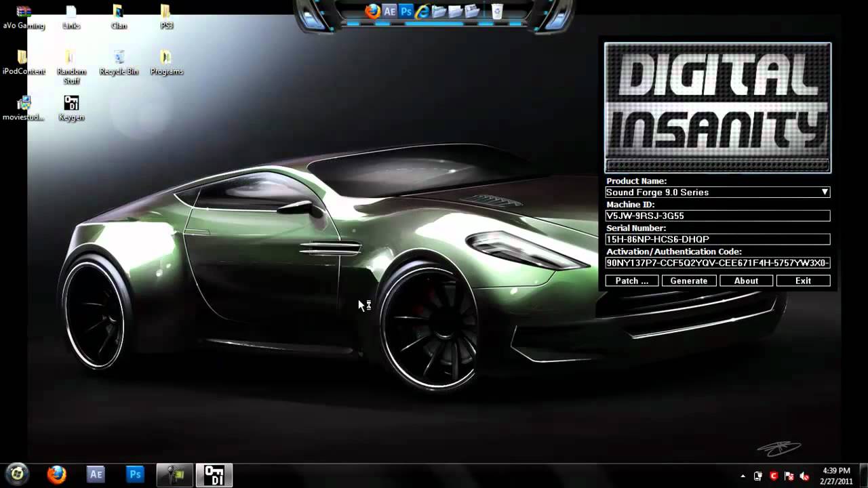
Task: Click the Generate button
Action: pyautogui.click(x=689, y=281)
